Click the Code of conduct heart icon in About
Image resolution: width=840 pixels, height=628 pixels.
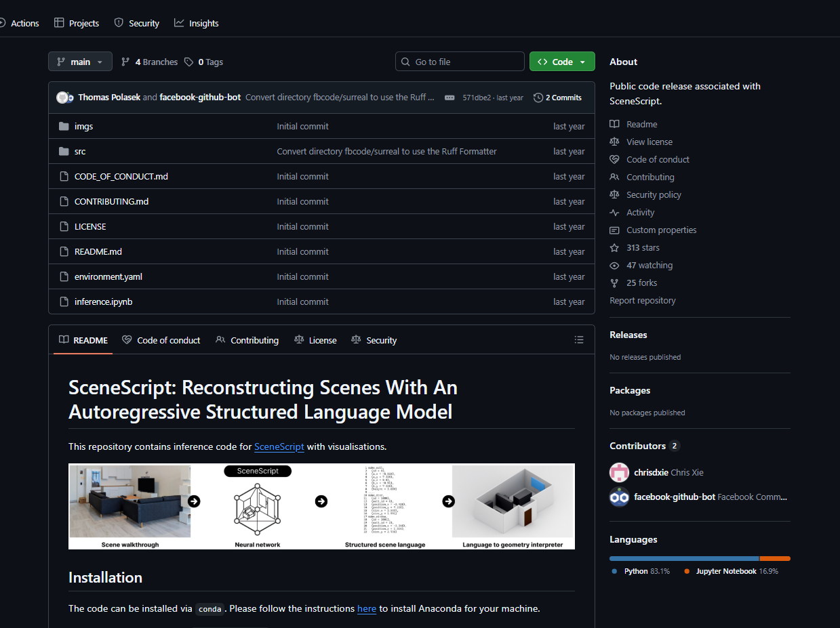[x=614, y=159]
